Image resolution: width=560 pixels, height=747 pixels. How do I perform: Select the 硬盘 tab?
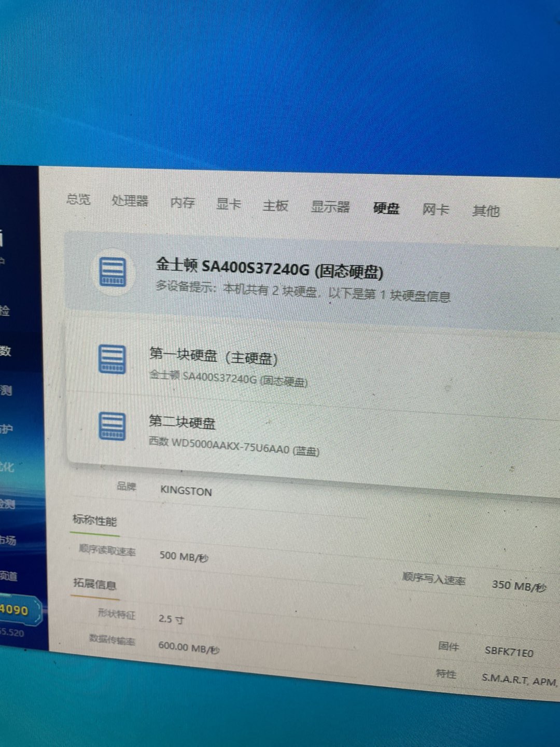tap(386, 209)
